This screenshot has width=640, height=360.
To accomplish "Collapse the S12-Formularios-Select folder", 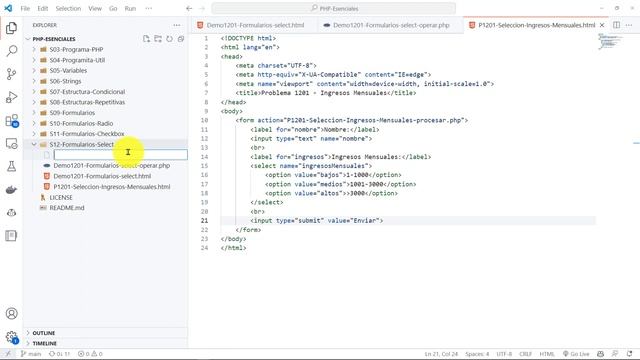I will tap(82, 144).
